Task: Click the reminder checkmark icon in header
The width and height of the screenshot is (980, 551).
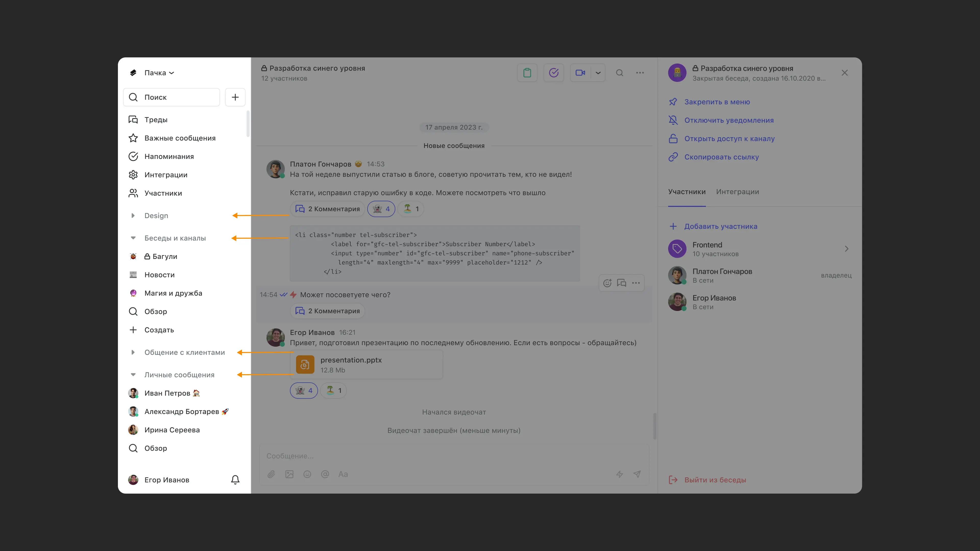Action: click(x=554, y=73)
